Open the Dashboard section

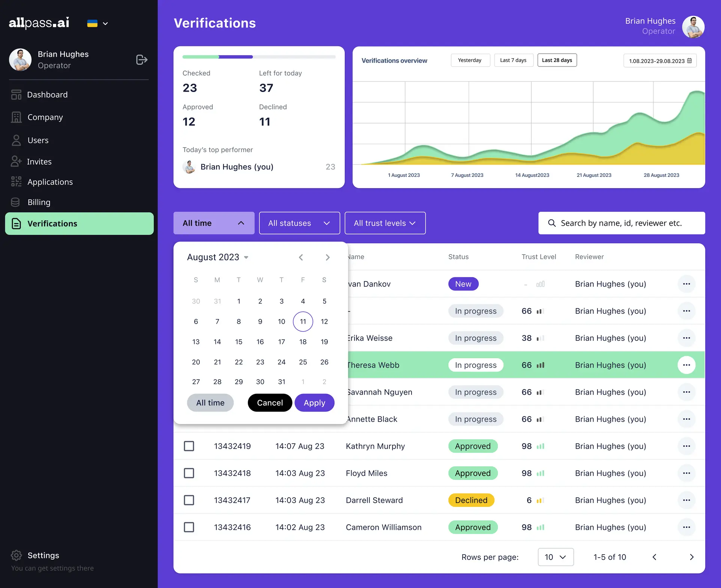pos(47,94)
